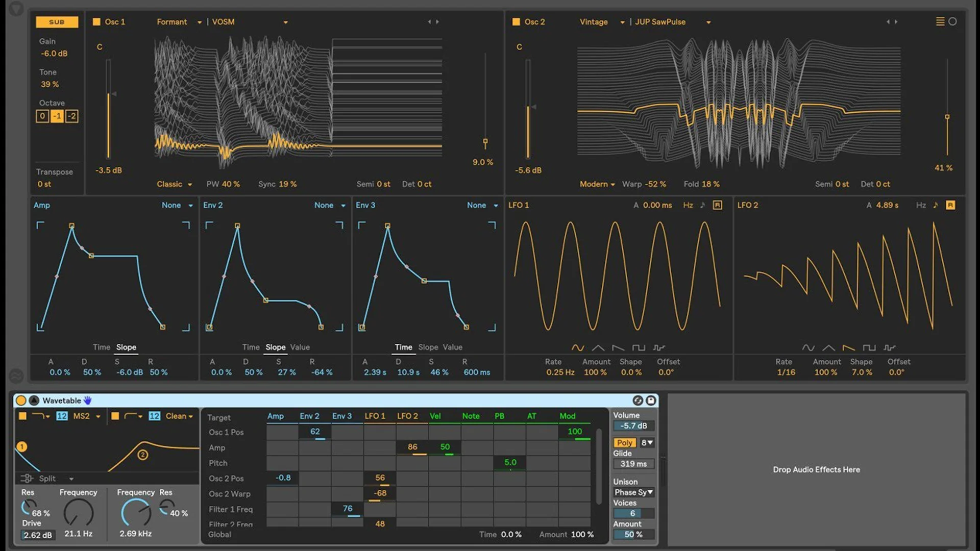This screenshot has width=980, height=551.
Task: Go to next wavetable in Osc 1
Action: coord(437,22)
